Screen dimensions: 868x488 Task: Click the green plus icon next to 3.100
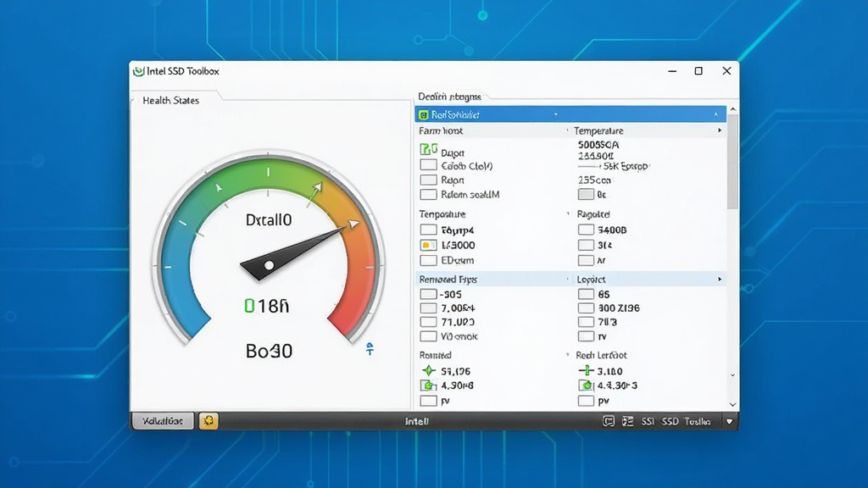click(586, 371)
